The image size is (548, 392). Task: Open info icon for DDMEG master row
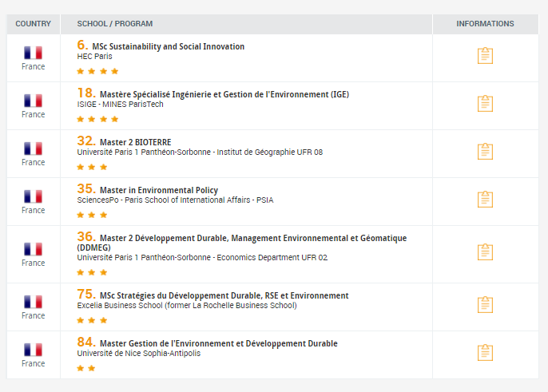click(x=485, y=252)
